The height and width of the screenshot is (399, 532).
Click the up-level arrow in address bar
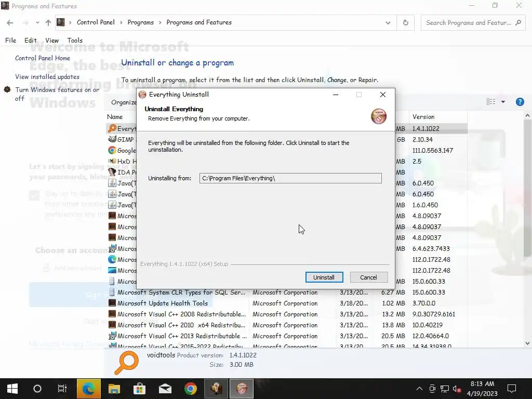point(48,23)
